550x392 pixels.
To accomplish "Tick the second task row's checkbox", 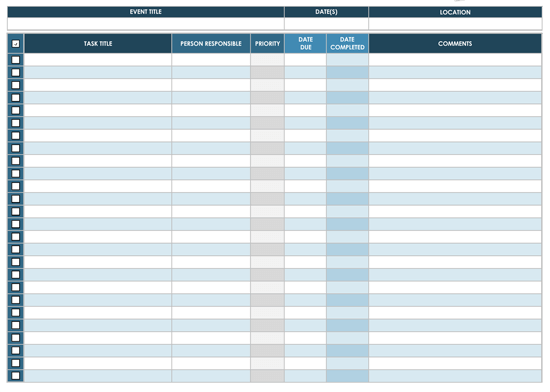I will 15,73.
